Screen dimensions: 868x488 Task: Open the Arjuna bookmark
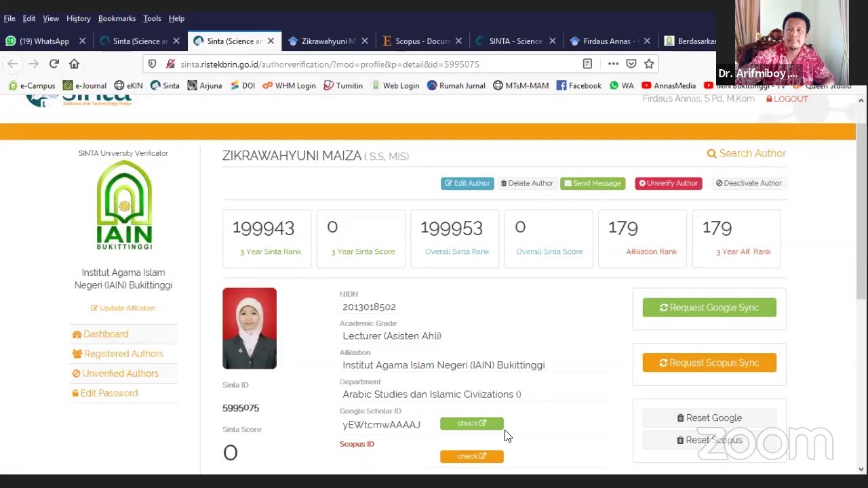pyautogui.click(x=205, y=85)
